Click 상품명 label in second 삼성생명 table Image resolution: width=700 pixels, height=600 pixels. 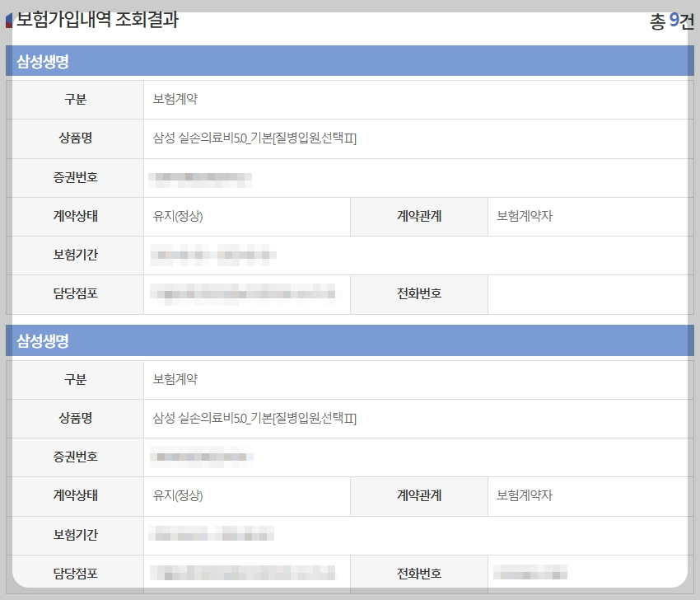click(x=76, y=418)
